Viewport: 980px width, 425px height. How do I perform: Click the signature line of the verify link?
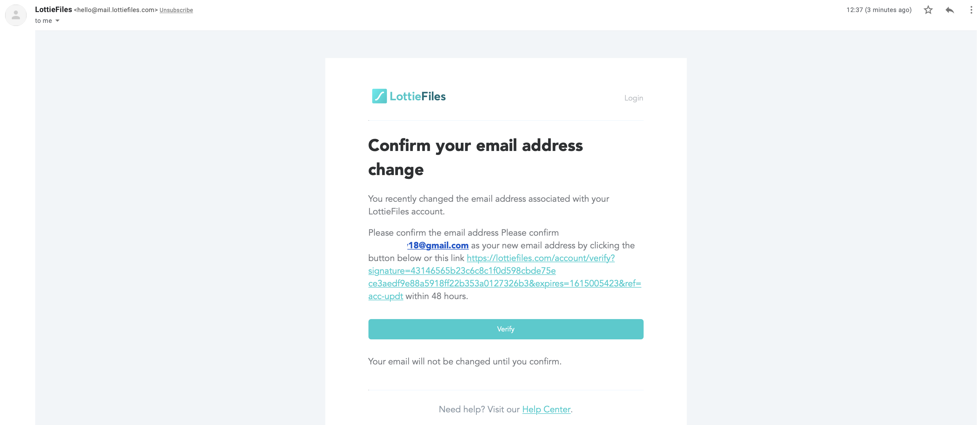(462, 271)
